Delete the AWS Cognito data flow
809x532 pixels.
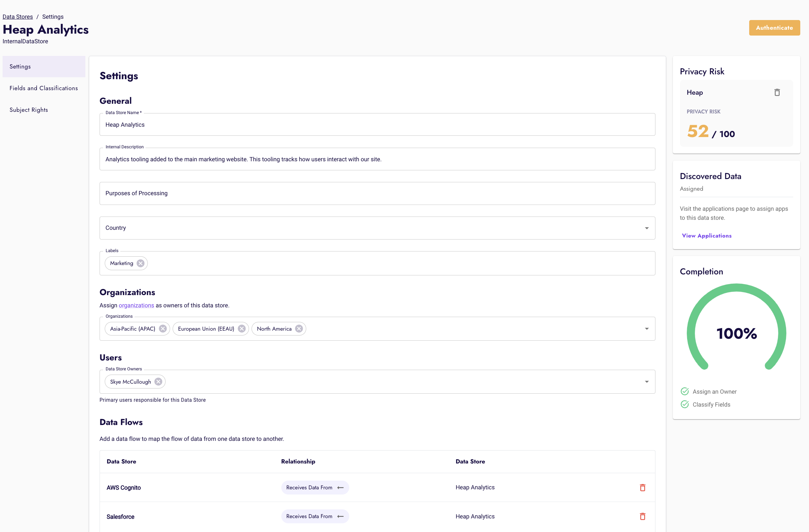click(x=642, y=487)
